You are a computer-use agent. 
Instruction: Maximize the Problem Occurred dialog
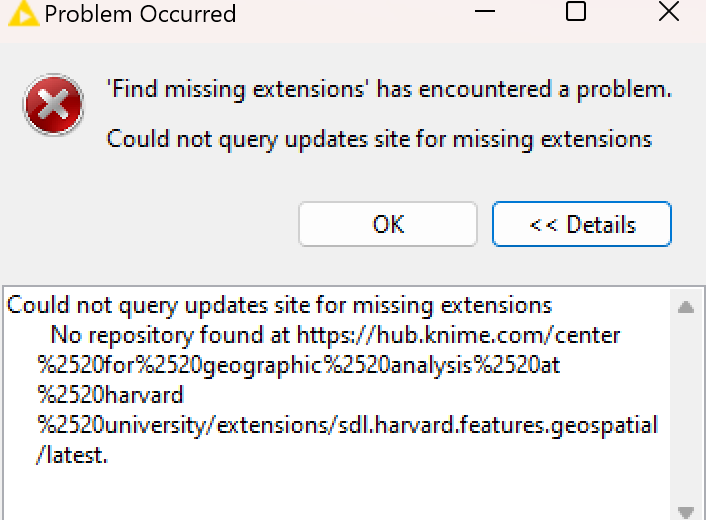pos(575,11)
